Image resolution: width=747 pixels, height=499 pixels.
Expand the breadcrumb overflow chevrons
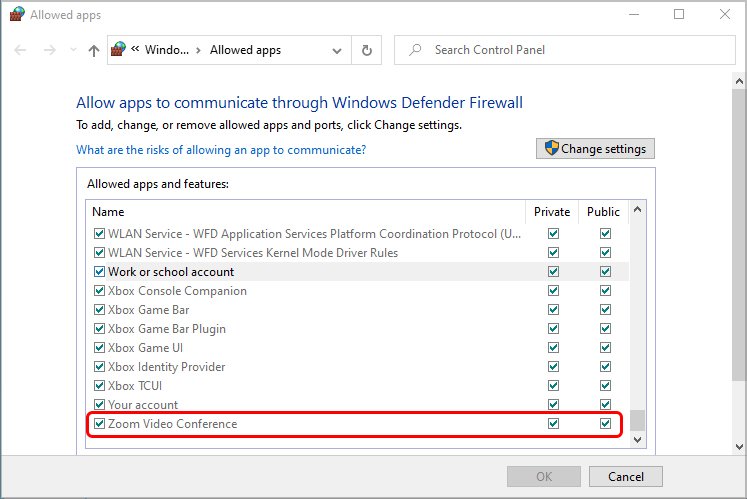[135, 49]
